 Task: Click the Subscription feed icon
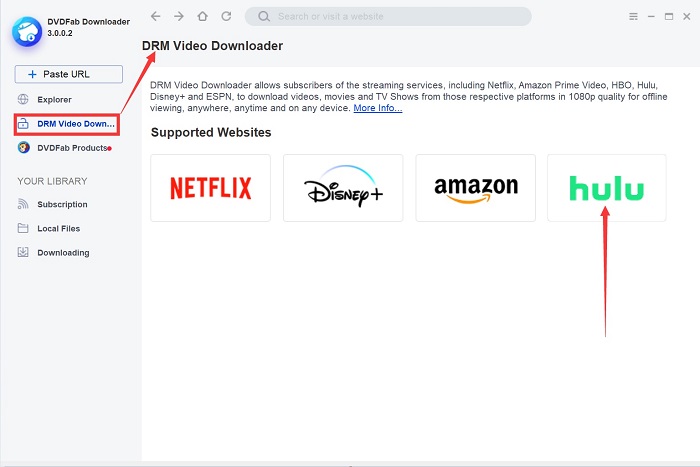[x=23, y=204]
